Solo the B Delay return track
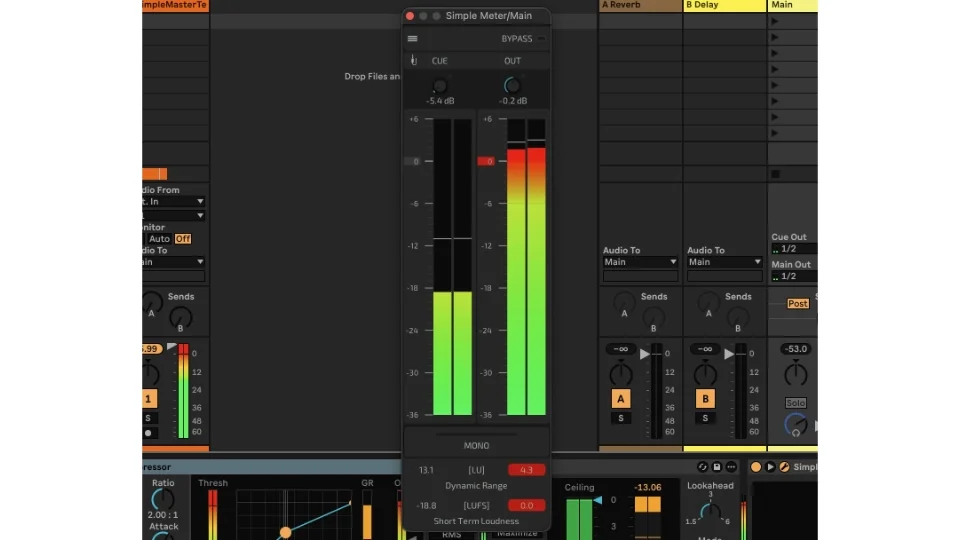Image resolution: width=960 pixels, height=540 pixels. [705, 418]
